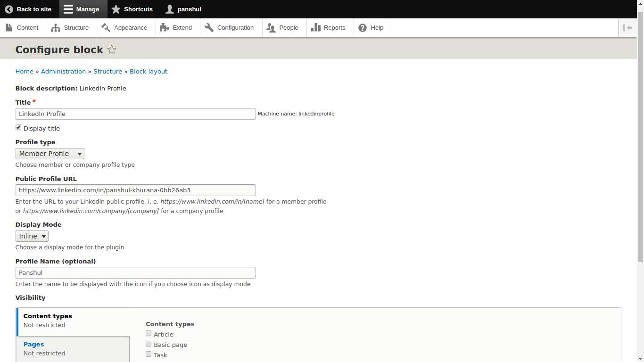
Task: Check the Article content type box
Action: point(149,334)
